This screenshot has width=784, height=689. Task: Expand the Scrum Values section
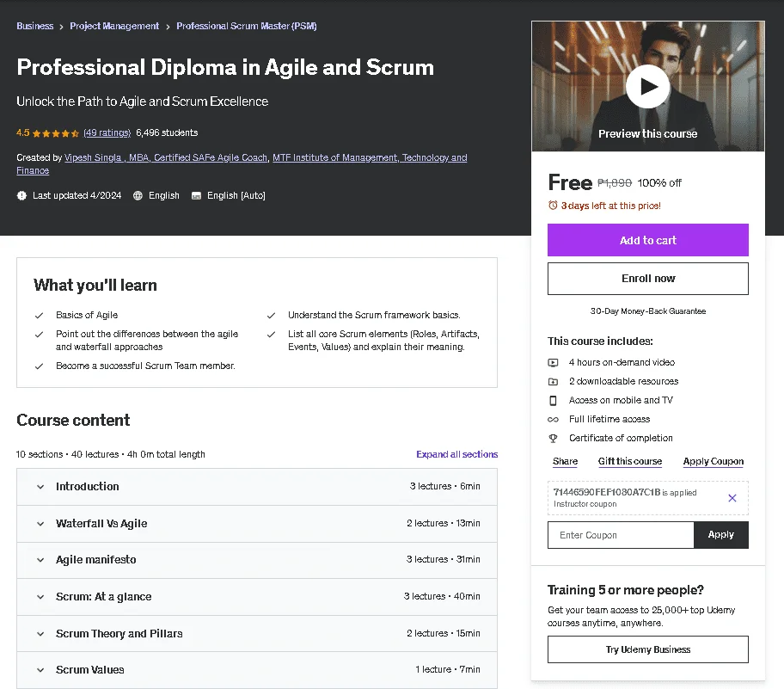coord(257,669)
